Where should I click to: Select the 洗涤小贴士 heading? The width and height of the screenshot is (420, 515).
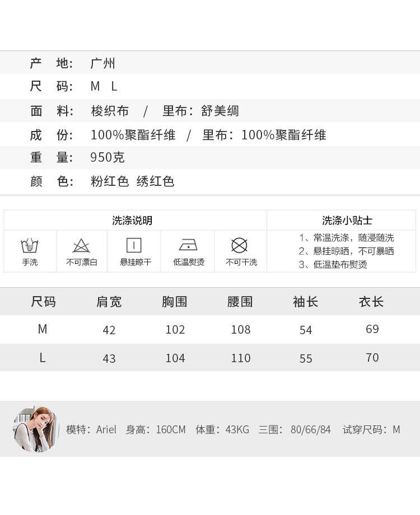tap(347, 221)
